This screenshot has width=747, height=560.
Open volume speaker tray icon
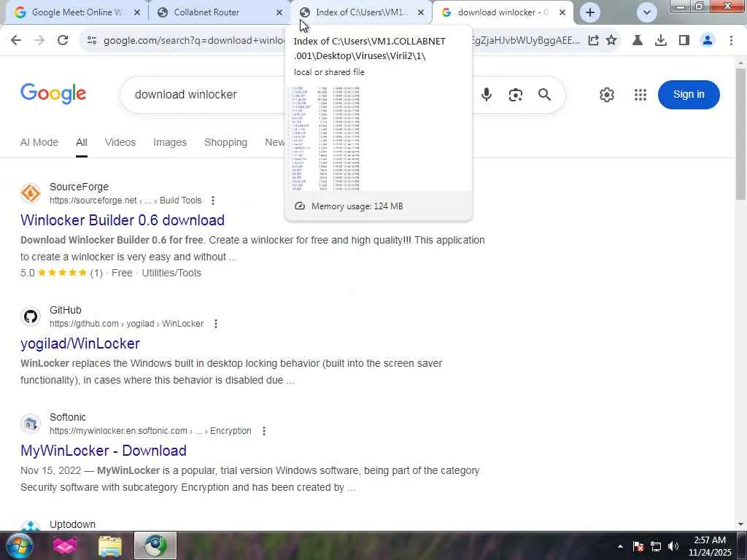pyautogui.click(x=673, y=546)
